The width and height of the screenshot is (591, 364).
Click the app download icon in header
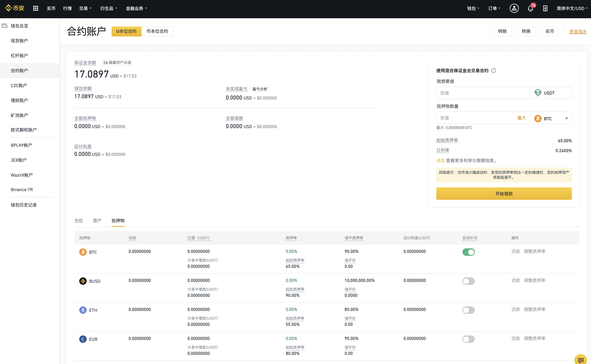pyautogui.click(x=545, y=9)
